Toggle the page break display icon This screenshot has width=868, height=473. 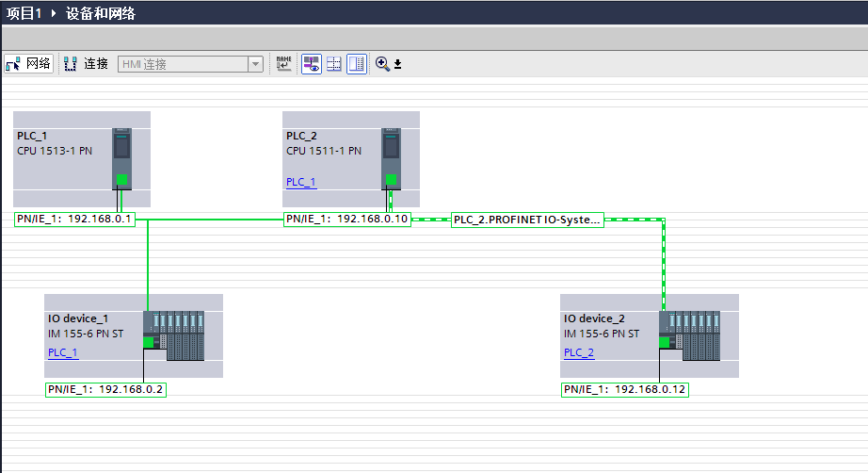coord(333,64)
